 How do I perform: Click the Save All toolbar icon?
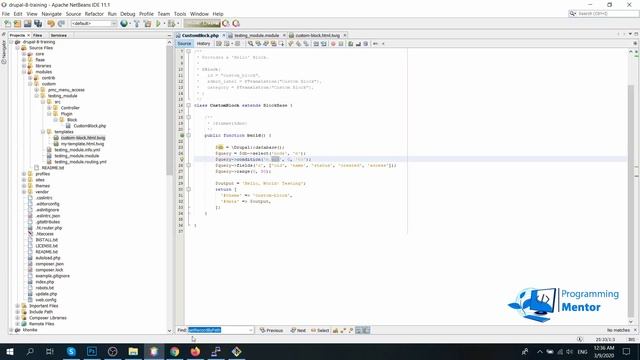point(38,24)
